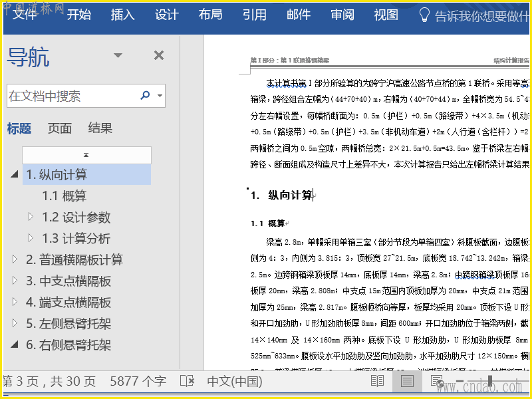Go to heading 1.1 概算
Image resolution: width=532 pixels, height=399 pixels.
(x=65, y=196)
